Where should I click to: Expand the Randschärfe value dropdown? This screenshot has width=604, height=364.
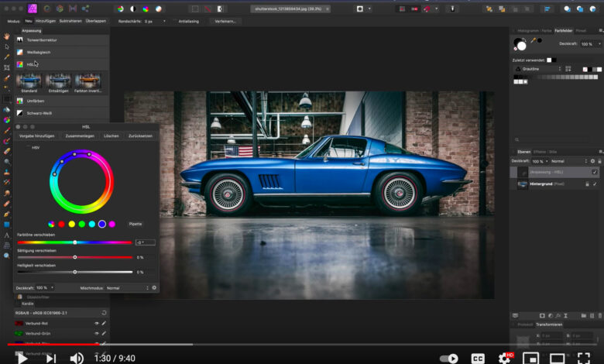coord(166,21)
